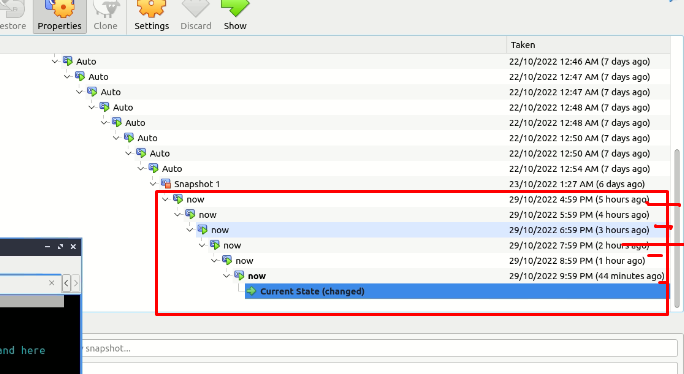Click '29/10/2022 9:59 PM (44 minutes ago)' timestamp
The width and height of the screenshot is (684, 374).
pyautogui.click(x=586, y=276)
